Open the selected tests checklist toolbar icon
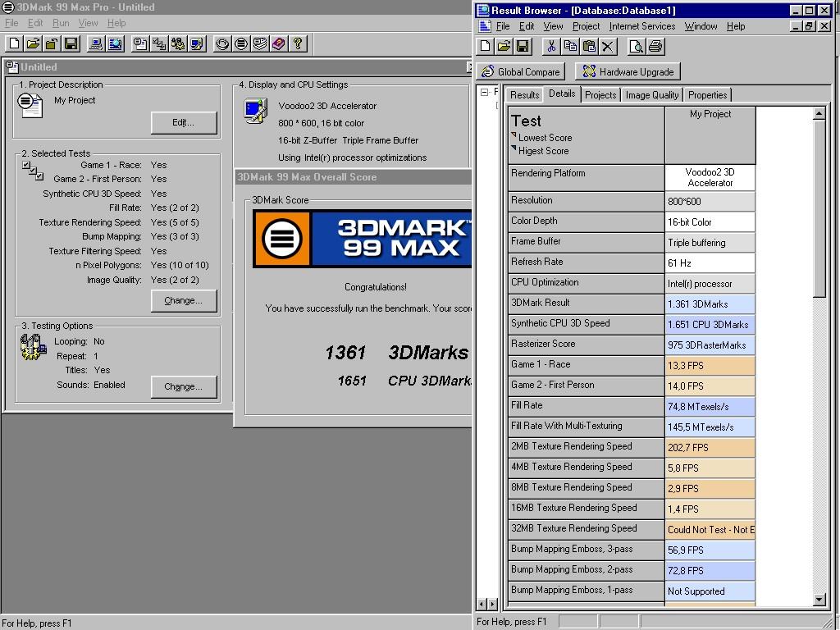Screen dimensions: 840x630 tap(159, 44)
